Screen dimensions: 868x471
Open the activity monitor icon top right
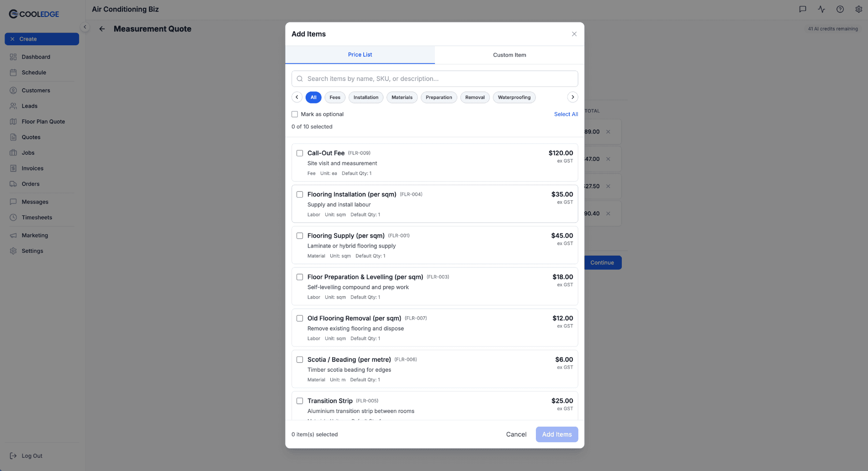pyautogui.click(x=821, y=9)
